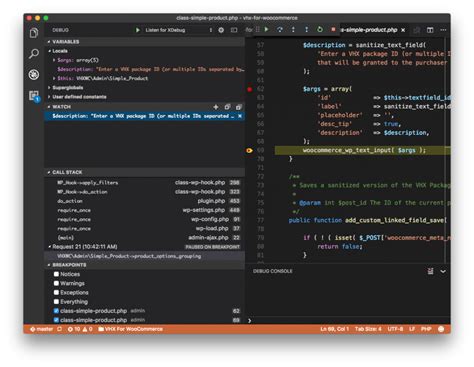Enable the Warnings breakpoint checkbox
The image size is (474, 367).
tap(56, 283)
